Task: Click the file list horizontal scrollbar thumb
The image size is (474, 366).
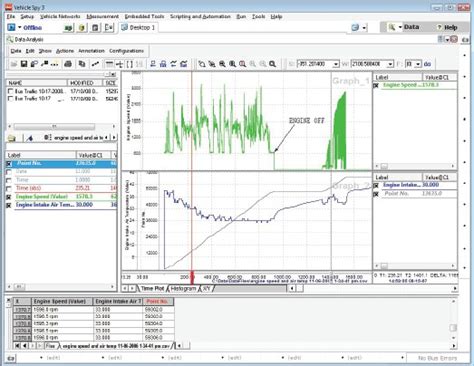Action: click(54, 127)
